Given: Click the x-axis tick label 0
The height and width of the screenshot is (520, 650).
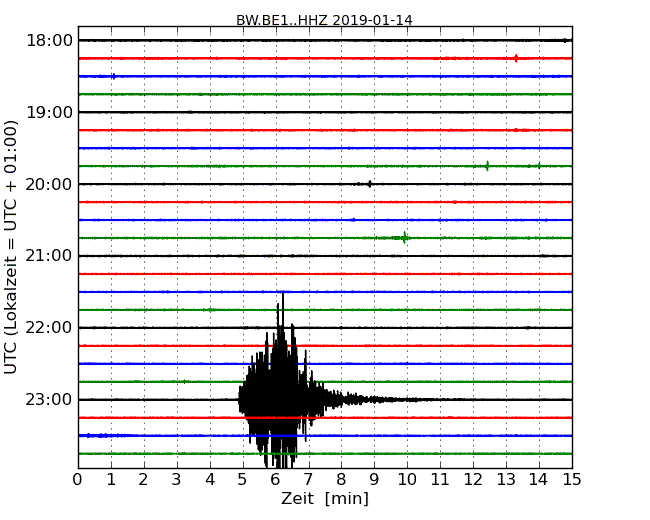Looking at the screenshot, I should 78,479.
